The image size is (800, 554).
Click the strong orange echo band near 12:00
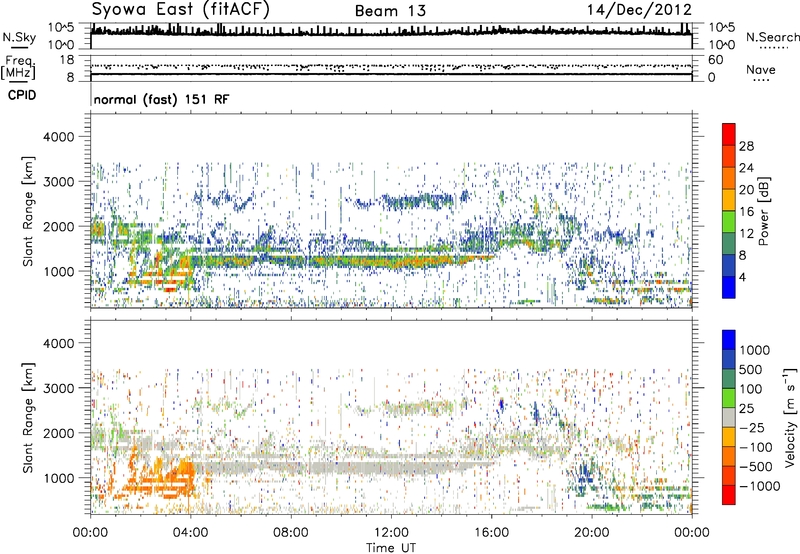pos(393,262)
